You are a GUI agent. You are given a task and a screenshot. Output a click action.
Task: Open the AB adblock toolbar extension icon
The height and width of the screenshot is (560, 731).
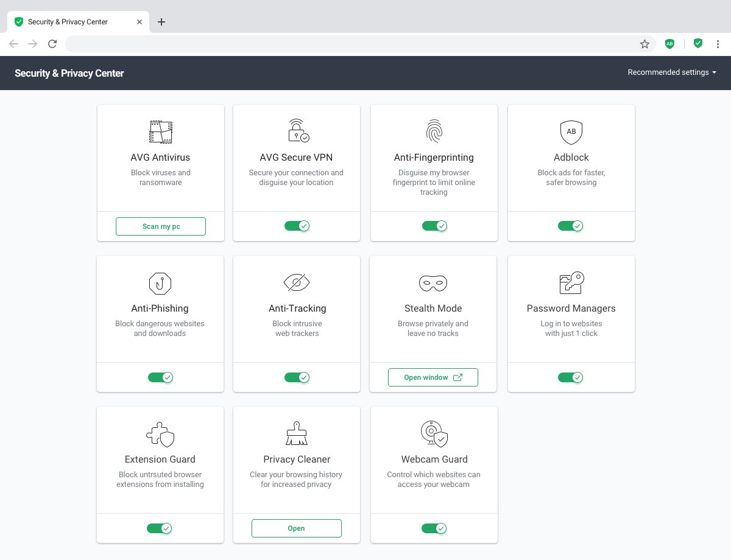click(669, 44)
